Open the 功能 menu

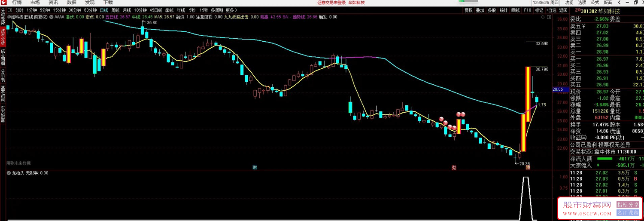(x=569, y=3)
